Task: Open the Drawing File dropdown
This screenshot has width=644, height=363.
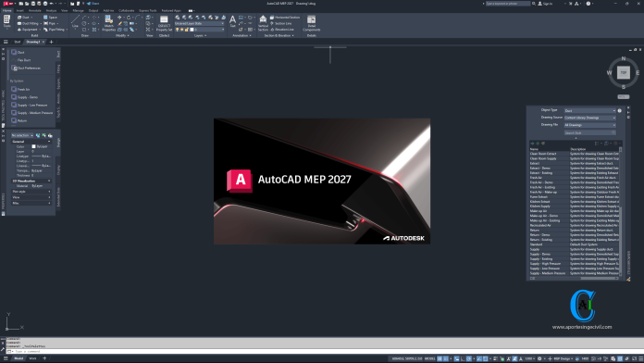Action: pos(589,125)
